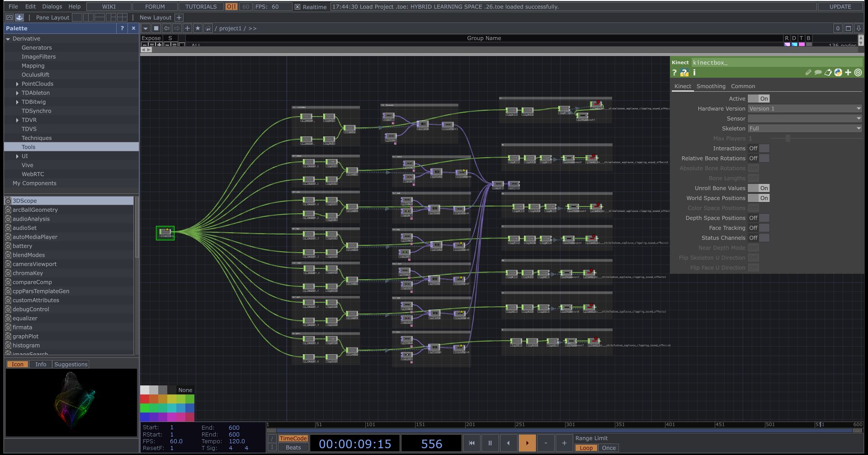Open the Python help icon in parameter panel

click(x=684, y=73)
